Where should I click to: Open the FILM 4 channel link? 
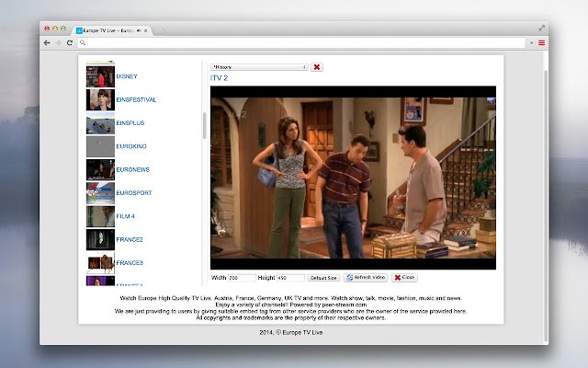125,216
